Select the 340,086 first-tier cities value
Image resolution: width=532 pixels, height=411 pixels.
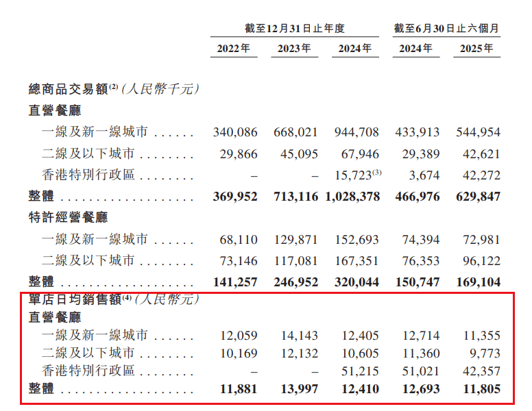click(x=236, y=132)
